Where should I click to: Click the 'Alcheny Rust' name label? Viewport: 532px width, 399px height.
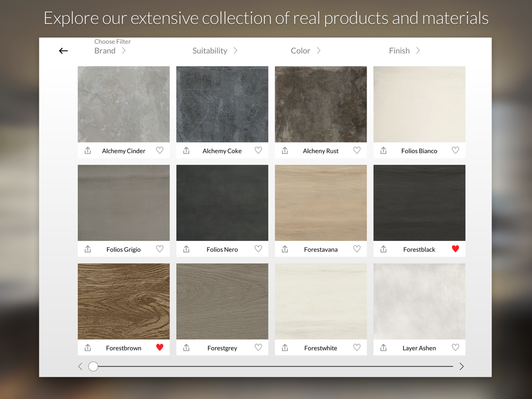[321, 151]
